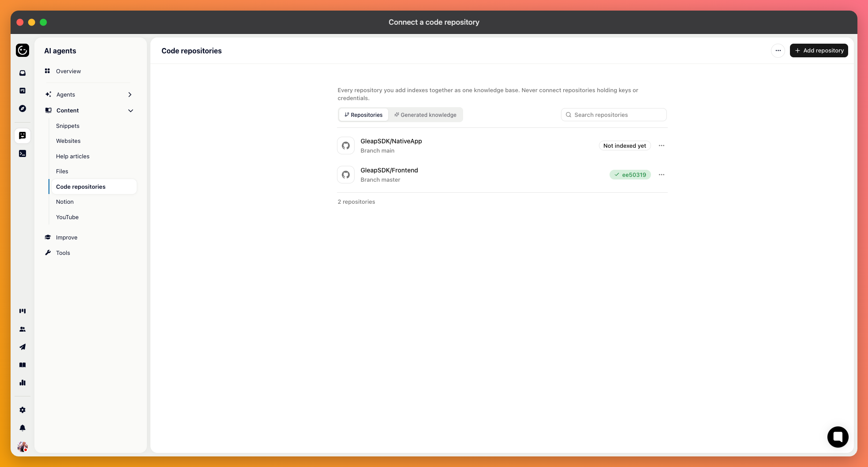Open the contacts people icon in rail
Image resolution: width=868 pixels, height=467 pixels.
22,329
